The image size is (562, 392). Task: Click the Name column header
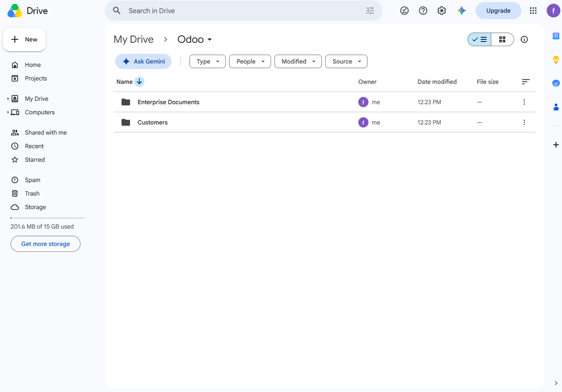(x=124, y=81)
